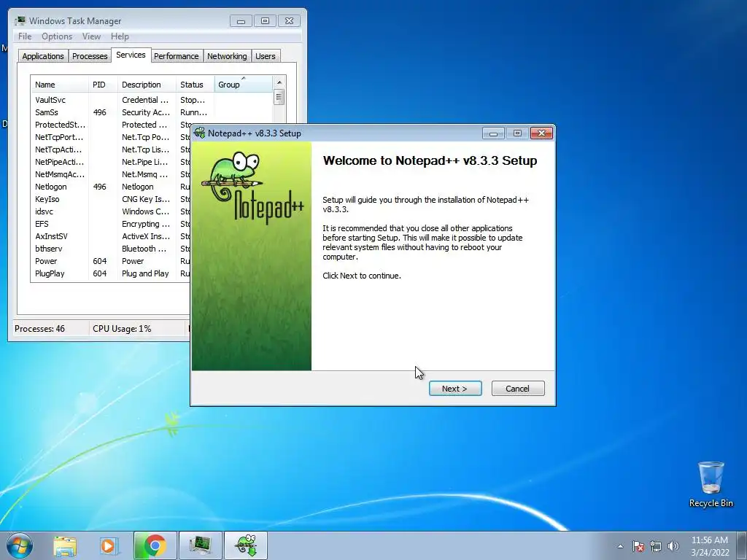Click the Security Ac... description cell
Image resolution: width=747 pixels, height=560 pixels.
click(x=146, y=112)
